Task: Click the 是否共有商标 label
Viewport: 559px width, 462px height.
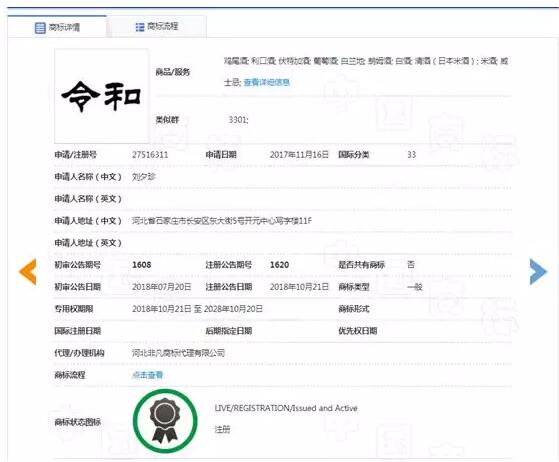Action: (x=361, y=265)
